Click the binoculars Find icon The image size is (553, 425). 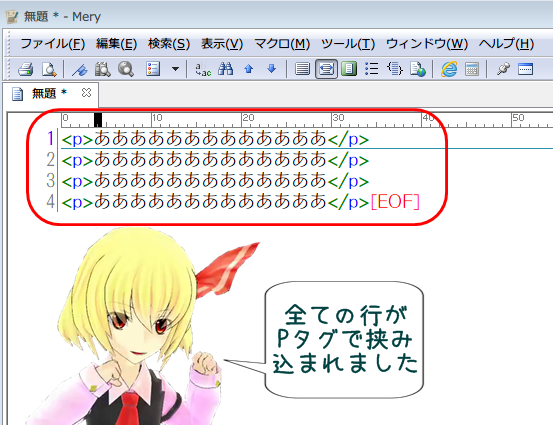(x=225, y=69)
